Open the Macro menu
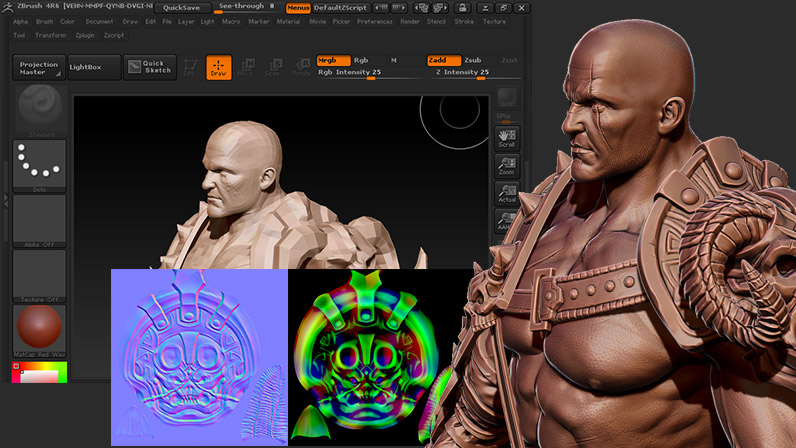Image resolution: width=796 pixels, height=448 pixels. [x=231, y=22]
